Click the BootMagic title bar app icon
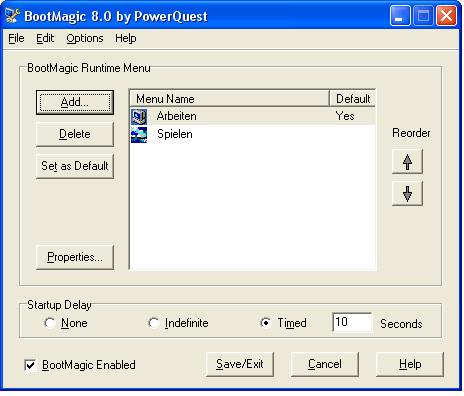Viewport: 464px width, 396px height. point(13,16)
